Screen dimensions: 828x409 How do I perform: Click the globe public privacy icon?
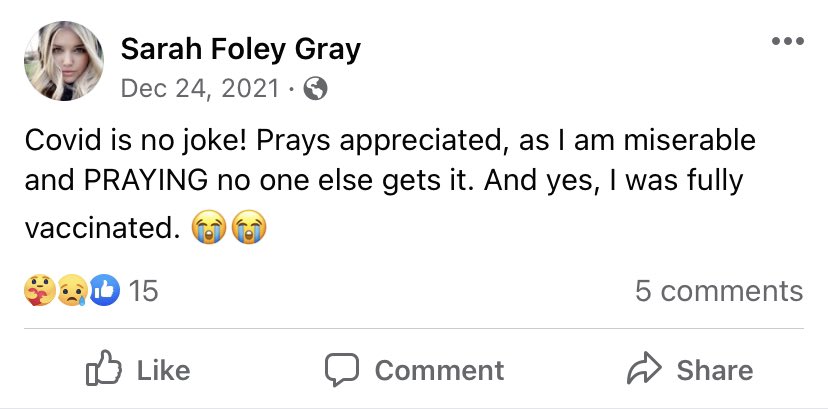point(315,88)
